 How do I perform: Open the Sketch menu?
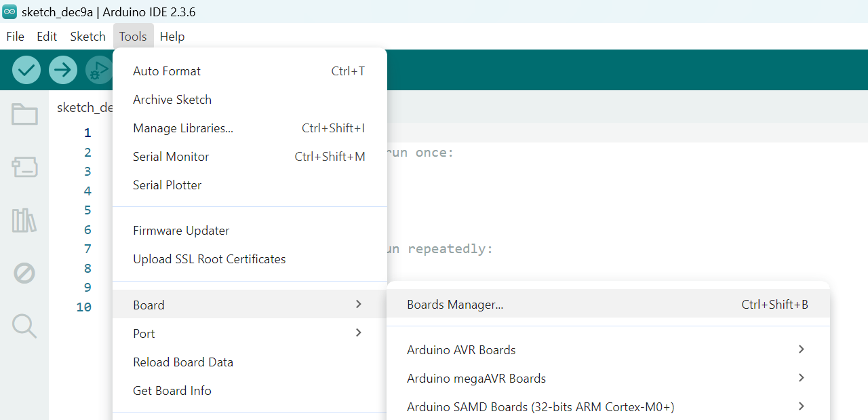point(88,37)
